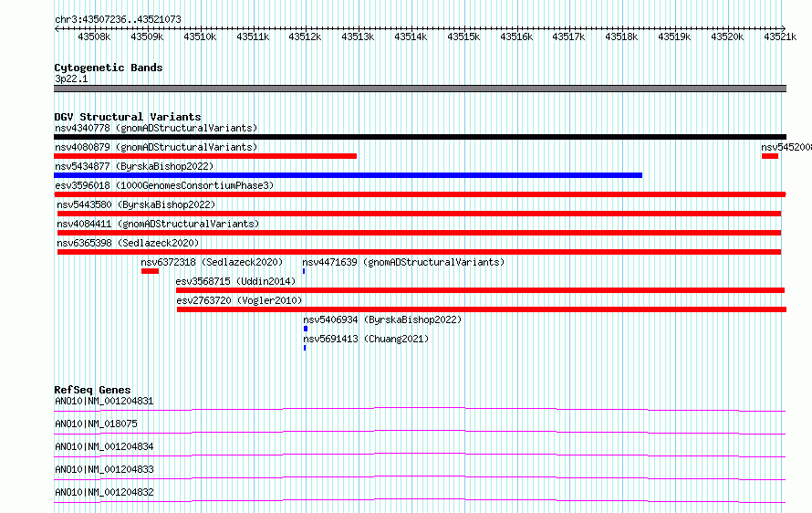Click the 43511k ruler position
812x513 pixels.
253,37
